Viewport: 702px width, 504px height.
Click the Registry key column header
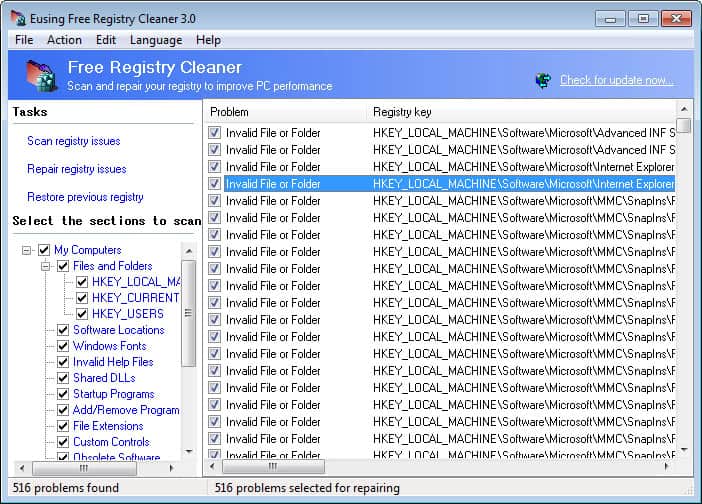tap(522, 112)
